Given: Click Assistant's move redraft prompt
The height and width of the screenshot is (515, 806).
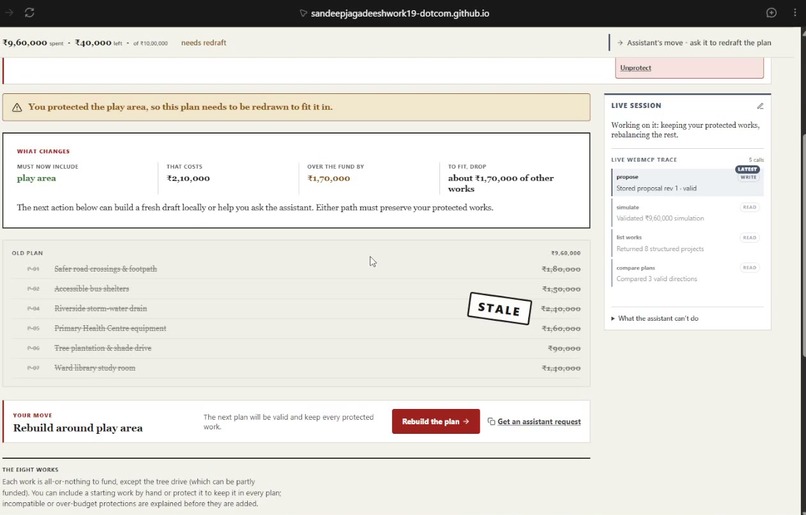Looking at the screenshot, I should (x=694, y=43).
